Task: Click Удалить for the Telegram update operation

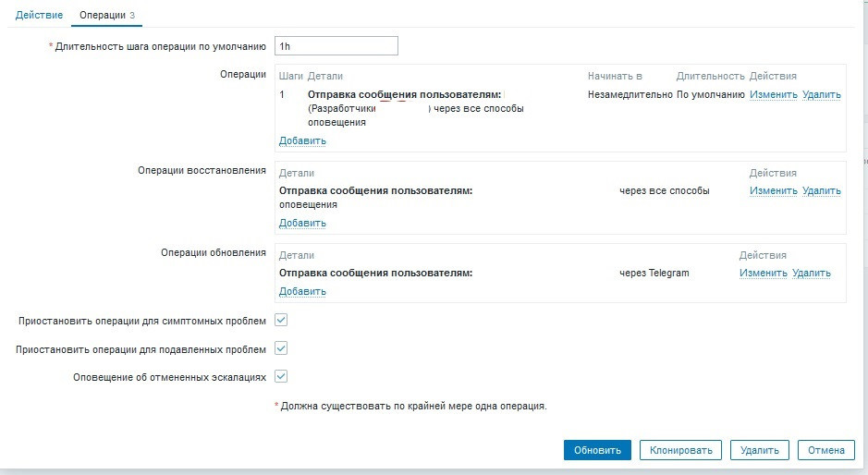Action: click(811, 273)
